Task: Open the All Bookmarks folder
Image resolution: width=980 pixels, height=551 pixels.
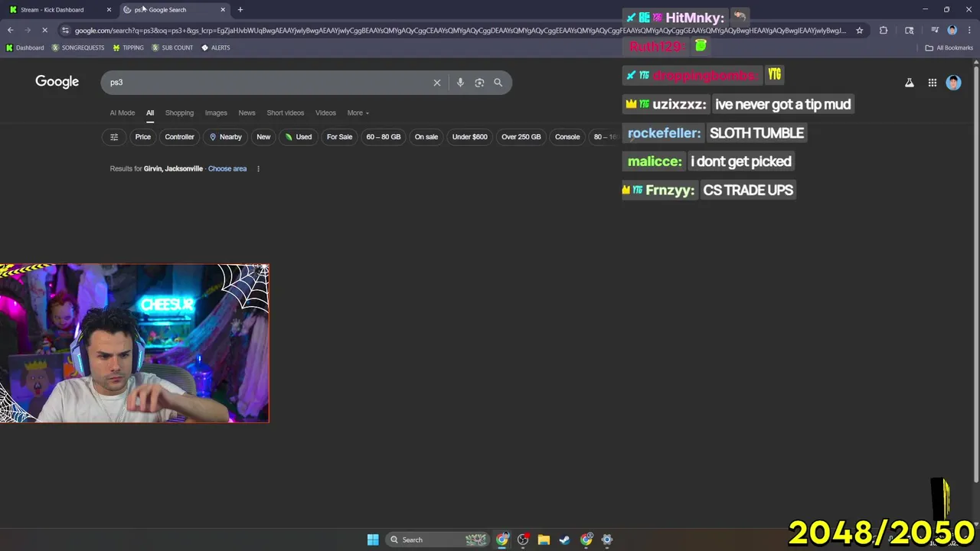Action: pos(949,47)
